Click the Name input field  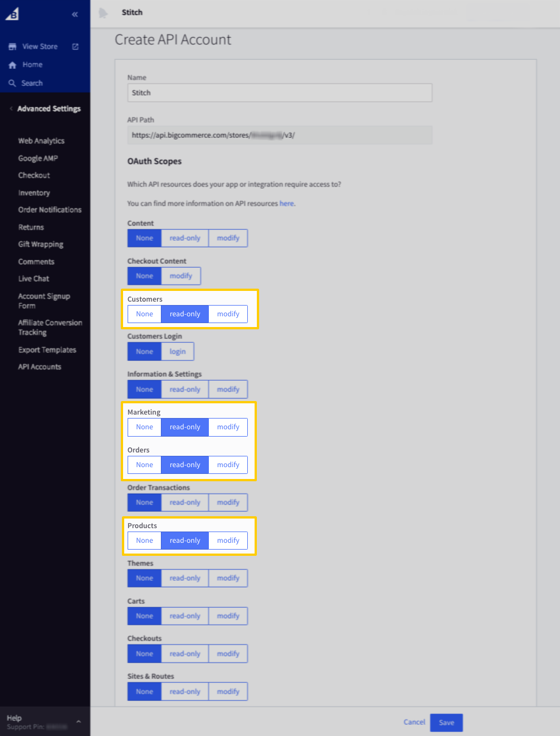pos(279,93)
